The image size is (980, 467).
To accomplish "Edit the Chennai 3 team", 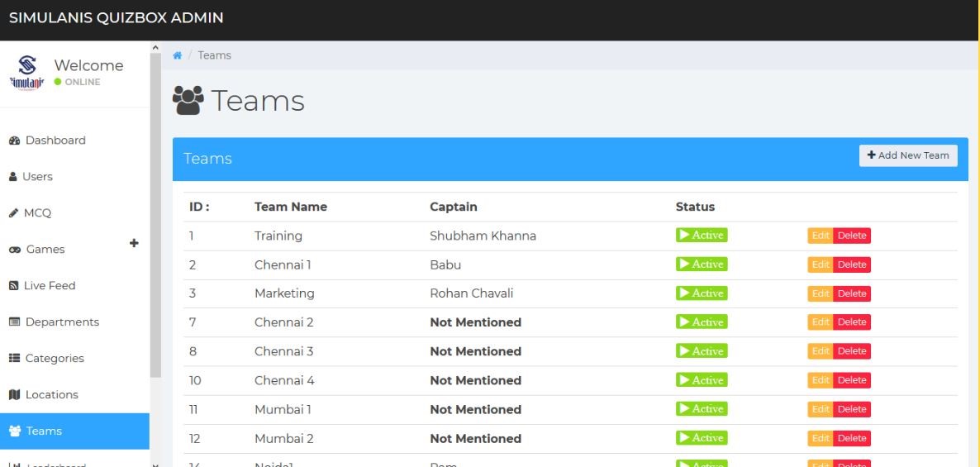I will 821,351.
